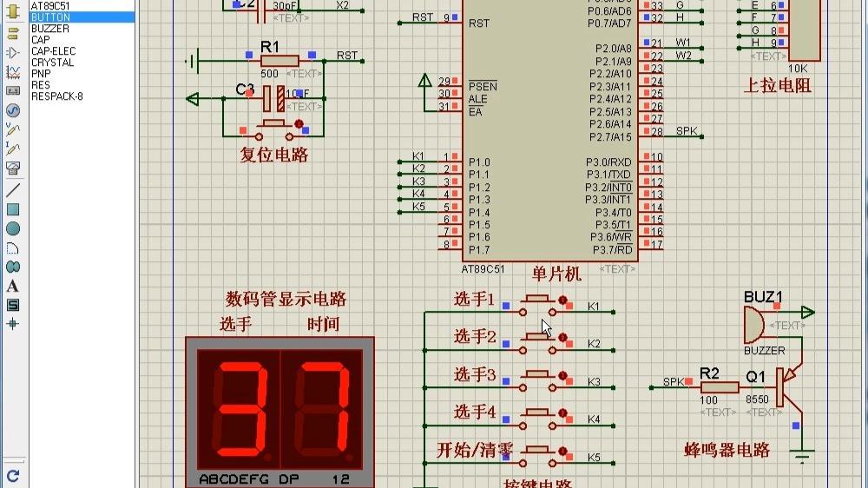Select the 2D Box drawing tool

coord(13,209)
